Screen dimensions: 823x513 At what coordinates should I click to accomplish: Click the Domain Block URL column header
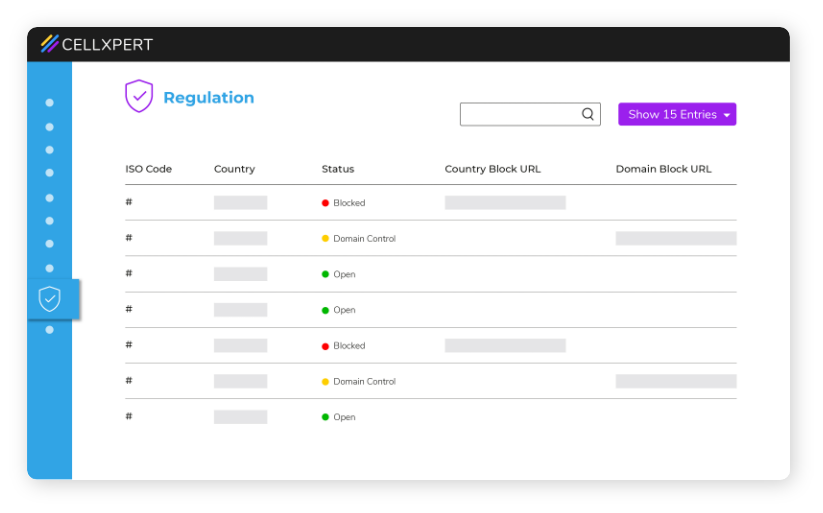pos(663,169)
